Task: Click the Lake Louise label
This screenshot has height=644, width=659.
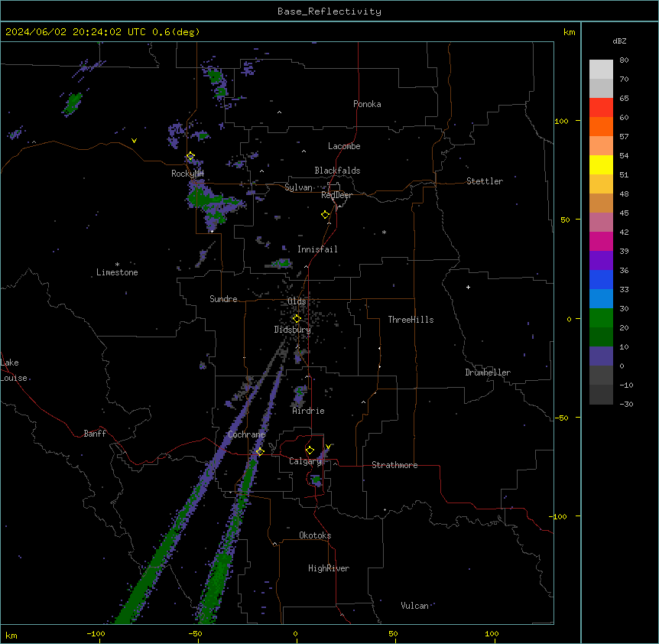Action: pos(14,370)
